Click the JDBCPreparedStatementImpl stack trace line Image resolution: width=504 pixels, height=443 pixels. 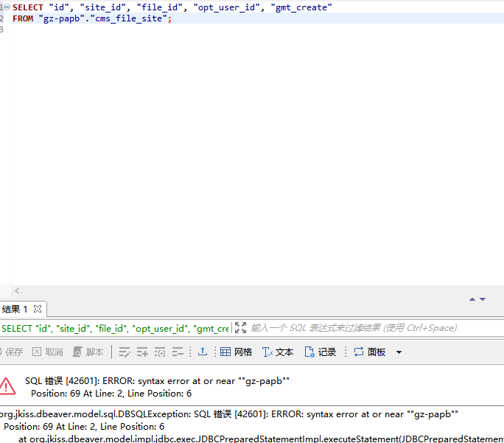tap(261, 439)
